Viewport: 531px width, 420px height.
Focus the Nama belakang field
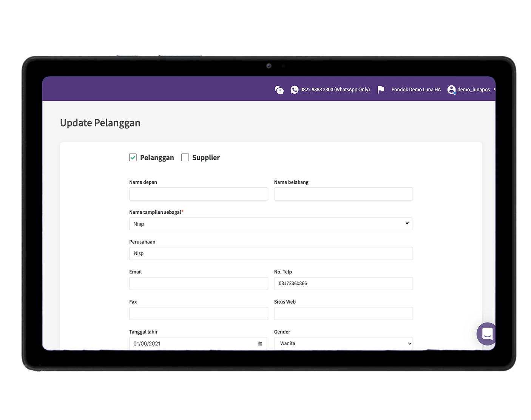pyautogui.click(x=343, y=194)
